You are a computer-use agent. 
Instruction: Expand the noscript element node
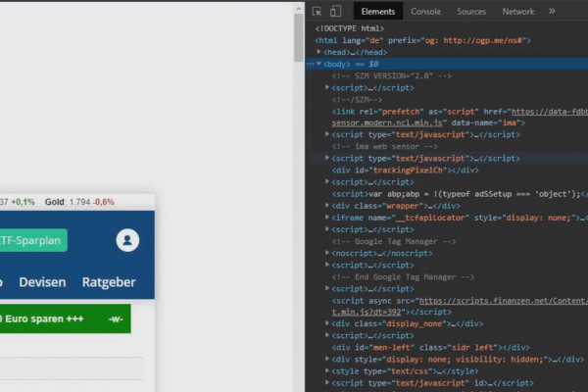coord(327,253)
